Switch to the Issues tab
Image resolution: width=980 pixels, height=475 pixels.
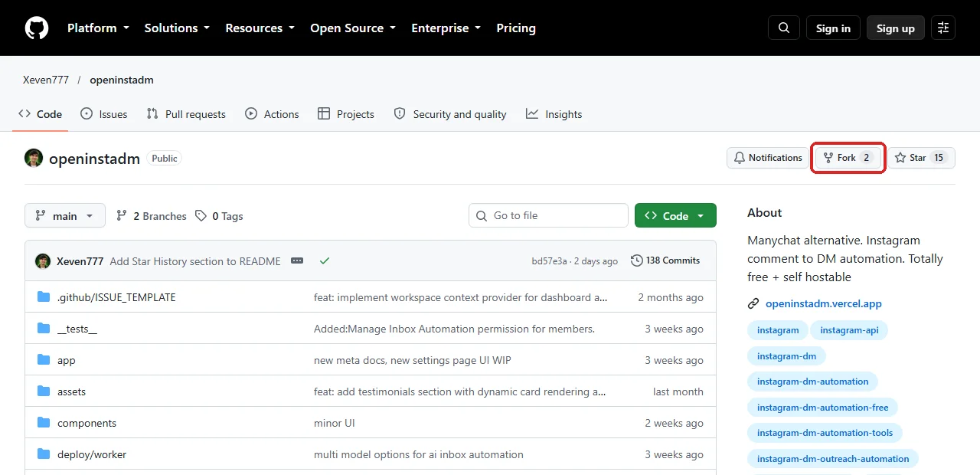104,114
